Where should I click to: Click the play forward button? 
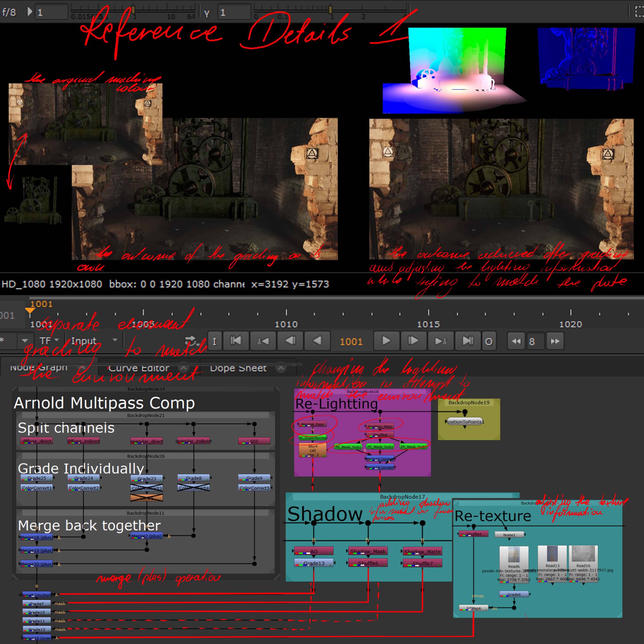pyautogui.click(x=386, y=341)
